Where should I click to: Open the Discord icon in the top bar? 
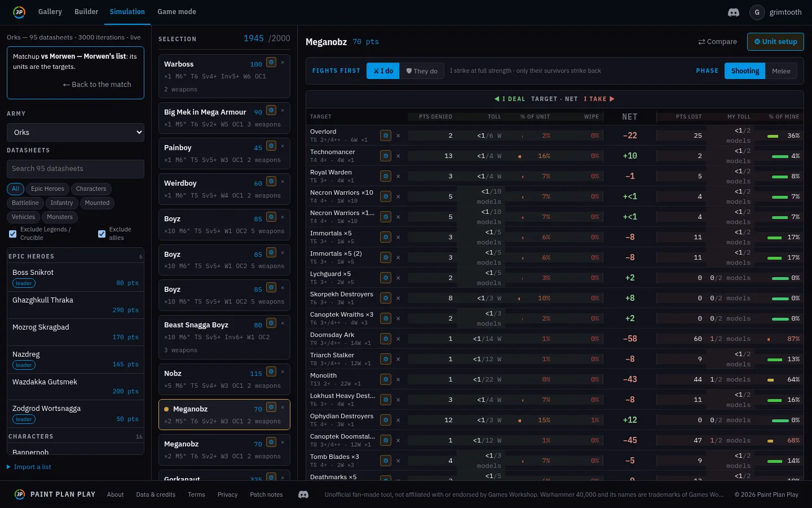(733, 12)
